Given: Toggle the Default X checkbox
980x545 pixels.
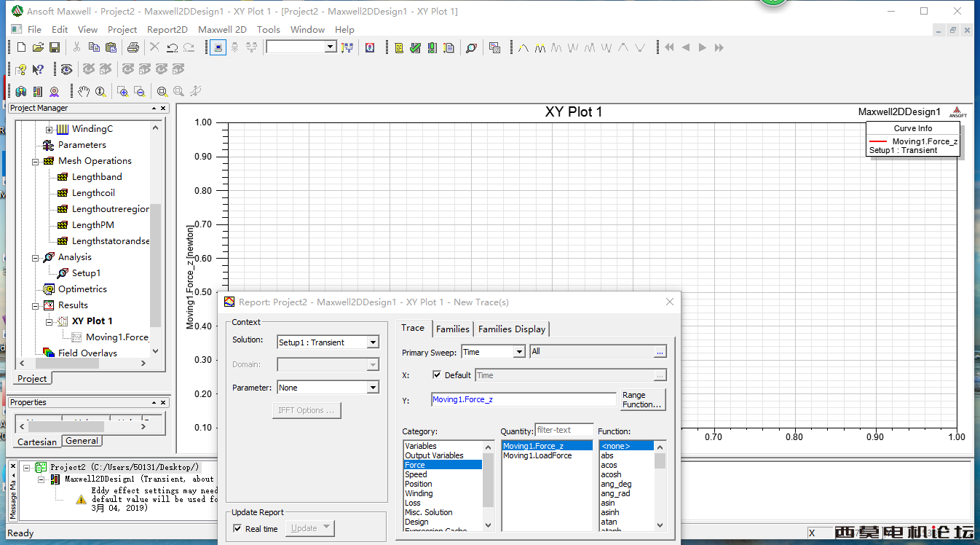Looking at the screenshot, I should [437, 375].
